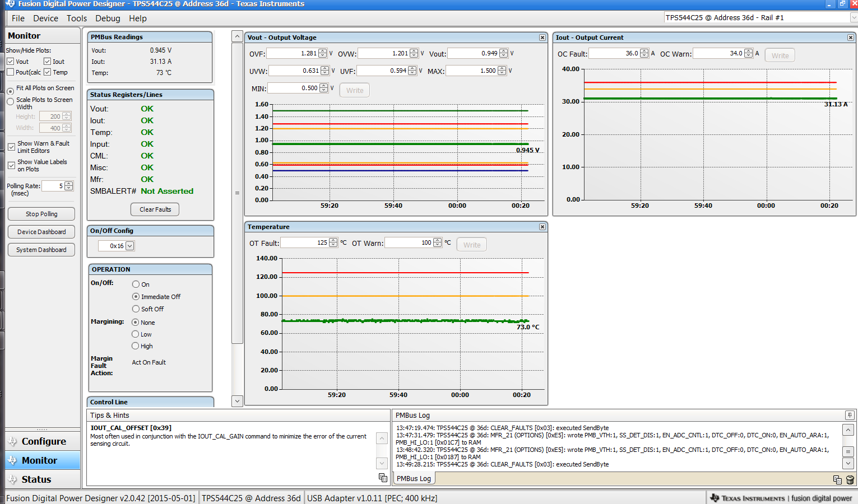Collapse plots using the up chevron beside Vout panel

coord(236,36)
